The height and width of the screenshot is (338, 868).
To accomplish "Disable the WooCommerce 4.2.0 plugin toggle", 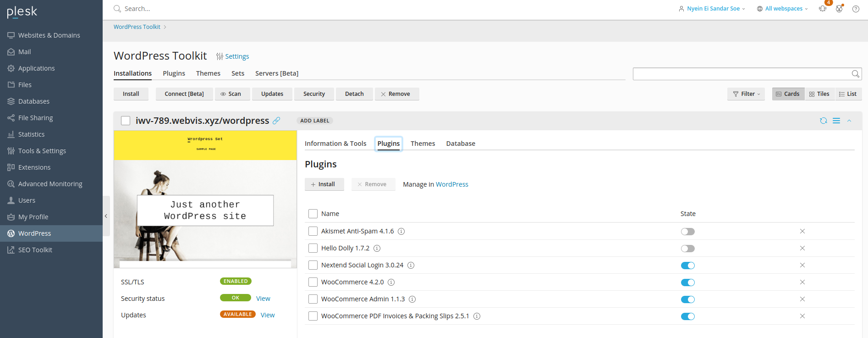I will (x=687, y=283).
